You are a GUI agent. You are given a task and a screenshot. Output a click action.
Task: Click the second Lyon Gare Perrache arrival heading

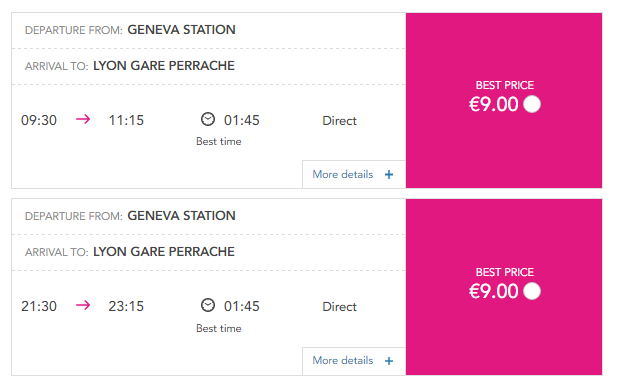coord(163,252)
